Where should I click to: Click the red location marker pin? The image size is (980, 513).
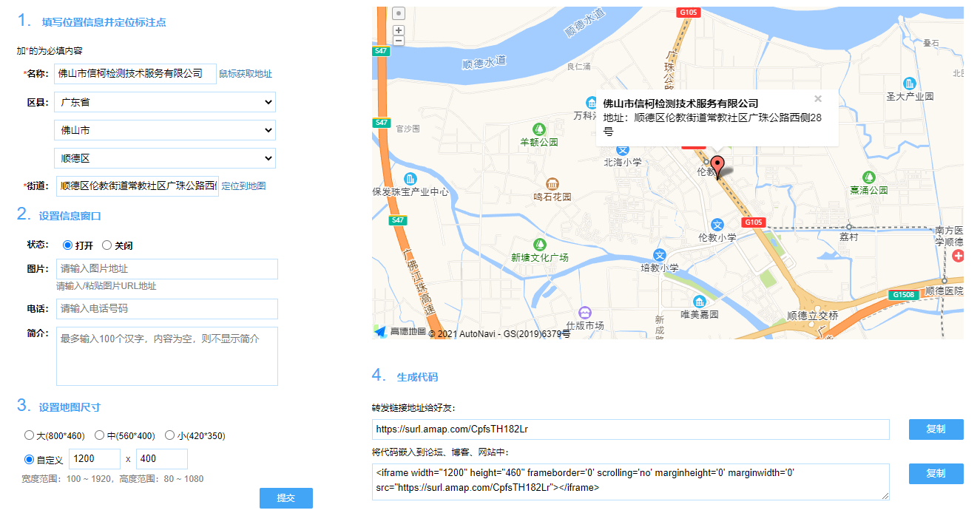pos(717,167)
